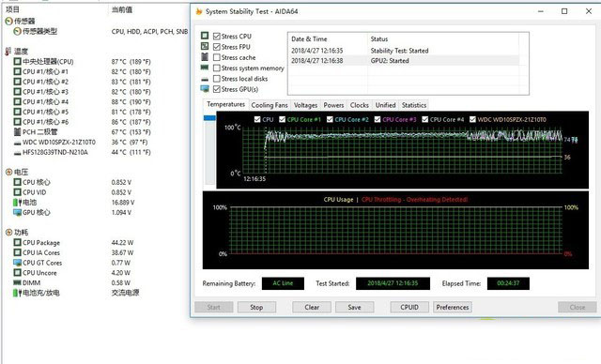Uncheck CPU Core #1 graph legend checkbox
601x364 pixels.
(x=282, y=119)
